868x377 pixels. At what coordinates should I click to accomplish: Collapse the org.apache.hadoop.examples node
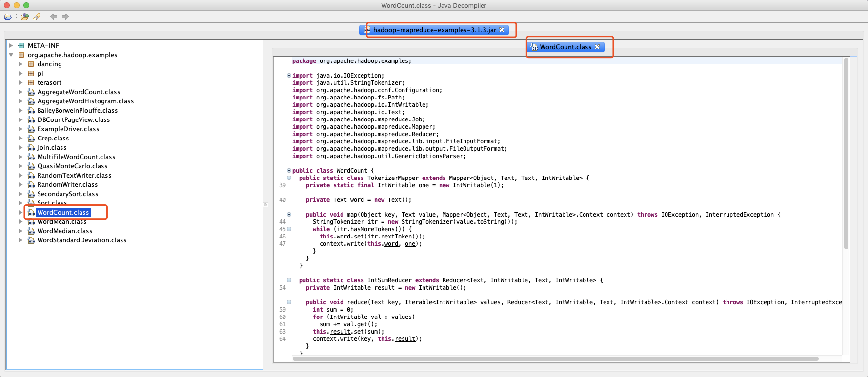click(11, 55)
